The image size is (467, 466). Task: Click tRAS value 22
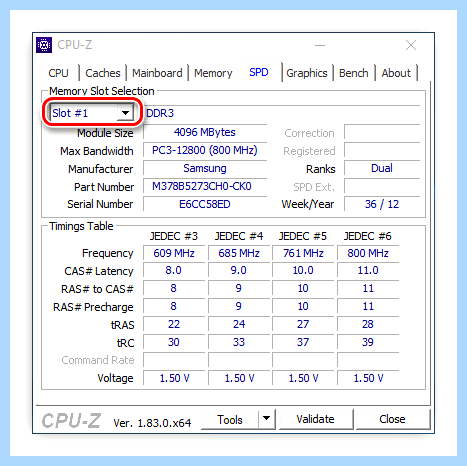(x=174, y=324)
